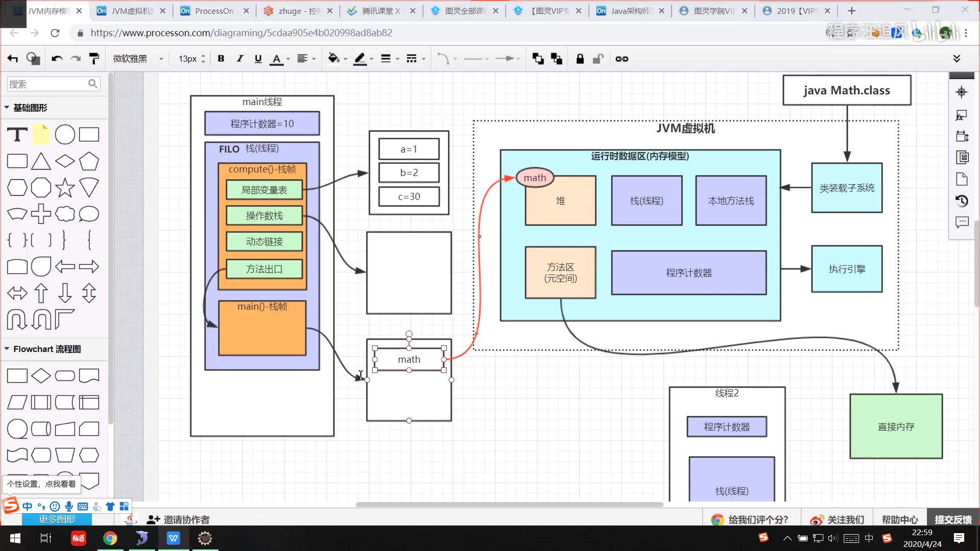Click the navigation compass icon in the right panel
The image size is (980, 551).
(x=962, y=92)
